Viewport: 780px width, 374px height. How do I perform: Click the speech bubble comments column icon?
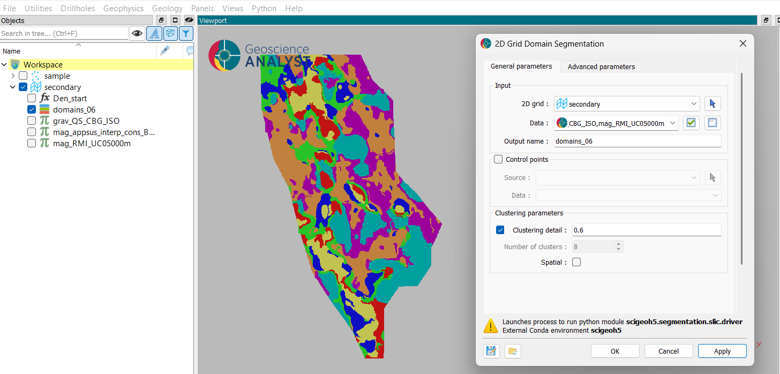pyautogui.click(x=190, y=51)
